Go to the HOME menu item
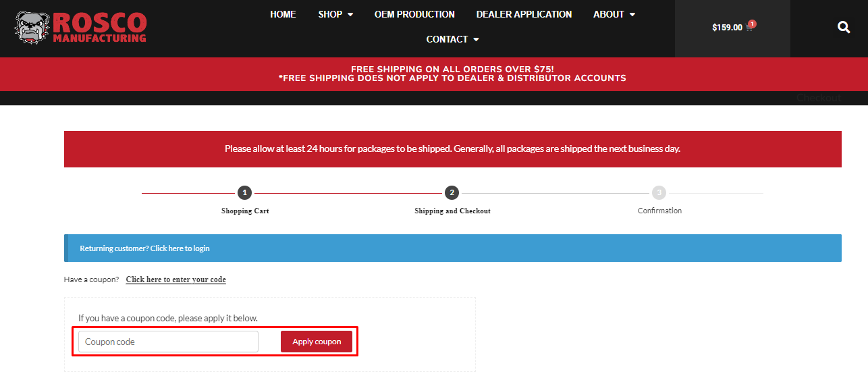 tap(283, 14)
